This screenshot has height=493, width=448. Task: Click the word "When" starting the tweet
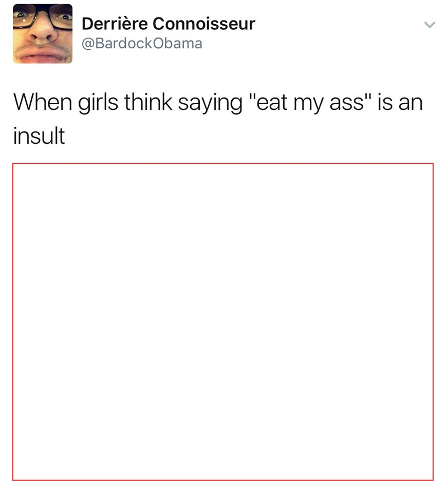tap(43, 102)
